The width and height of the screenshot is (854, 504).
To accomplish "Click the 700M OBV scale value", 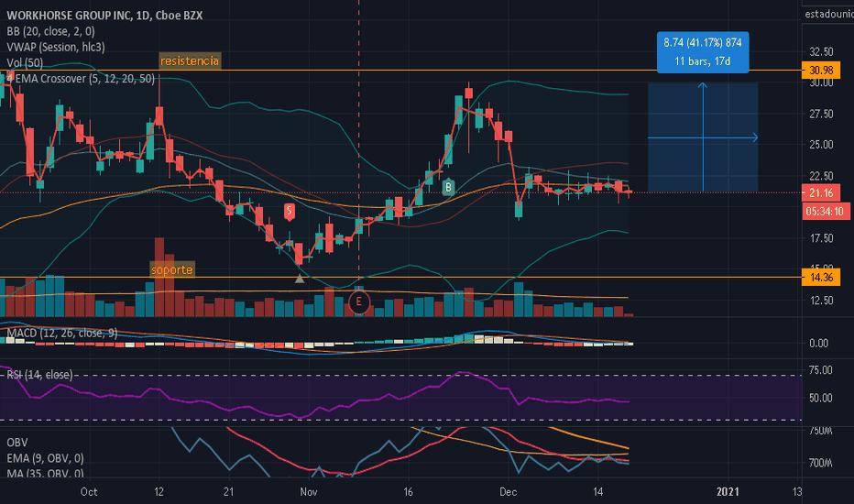I will (821, 463).
